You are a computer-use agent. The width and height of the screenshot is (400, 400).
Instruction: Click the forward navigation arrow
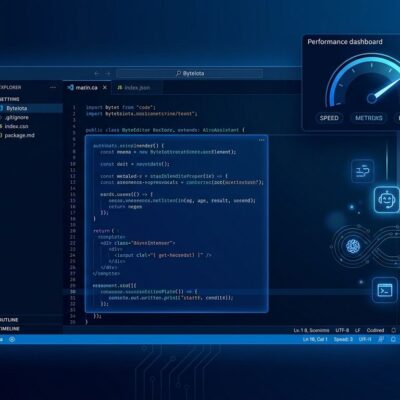(x=108, y=73)
